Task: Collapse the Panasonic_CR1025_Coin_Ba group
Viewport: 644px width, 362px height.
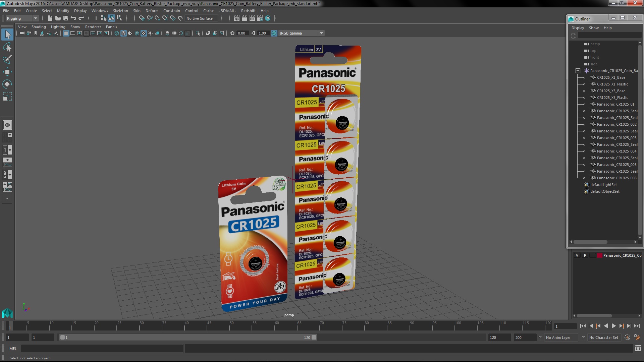Action: 578,71
